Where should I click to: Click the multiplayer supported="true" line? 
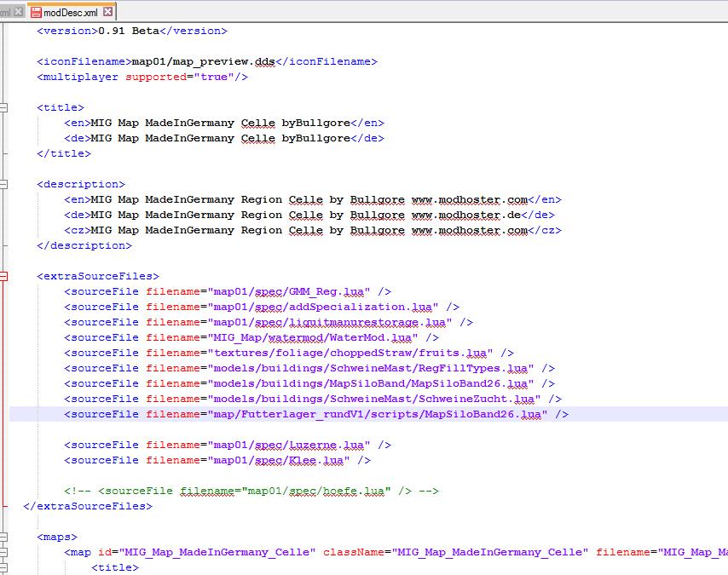142,77
